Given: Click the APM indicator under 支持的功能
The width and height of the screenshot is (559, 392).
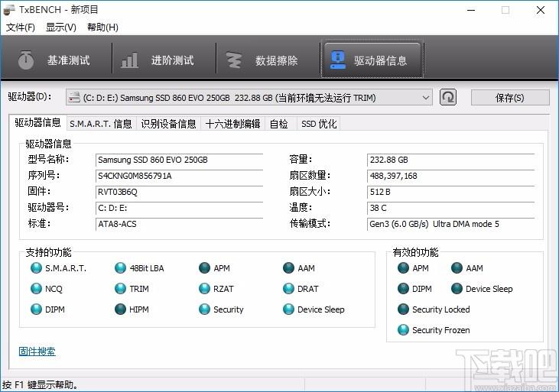Looking at the screenshot, I should pos(205,268).
